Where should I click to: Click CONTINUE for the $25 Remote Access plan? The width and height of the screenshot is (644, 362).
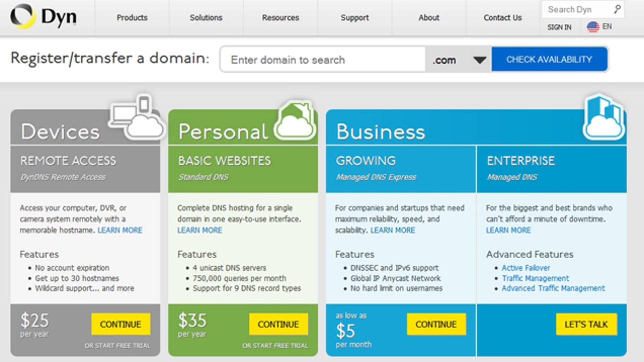pos(121,324)
